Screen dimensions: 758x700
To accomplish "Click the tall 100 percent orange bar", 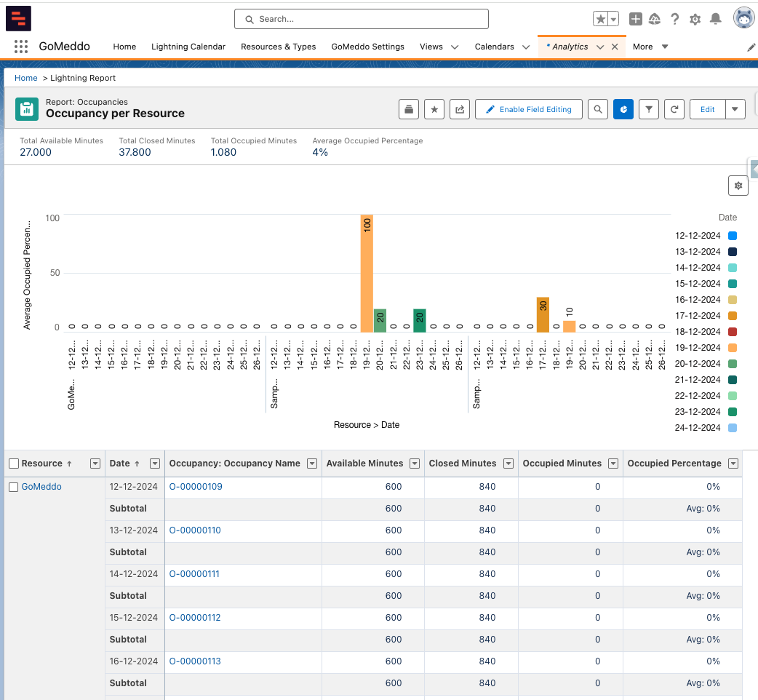I will [x=367, y=274].
